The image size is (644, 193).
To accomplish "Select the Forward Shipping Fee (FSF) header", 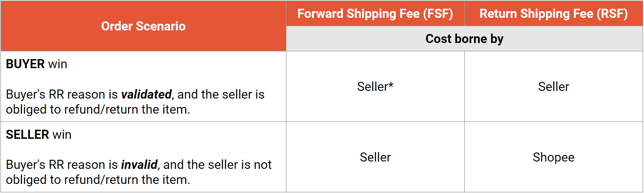I will tap(375, 14).
